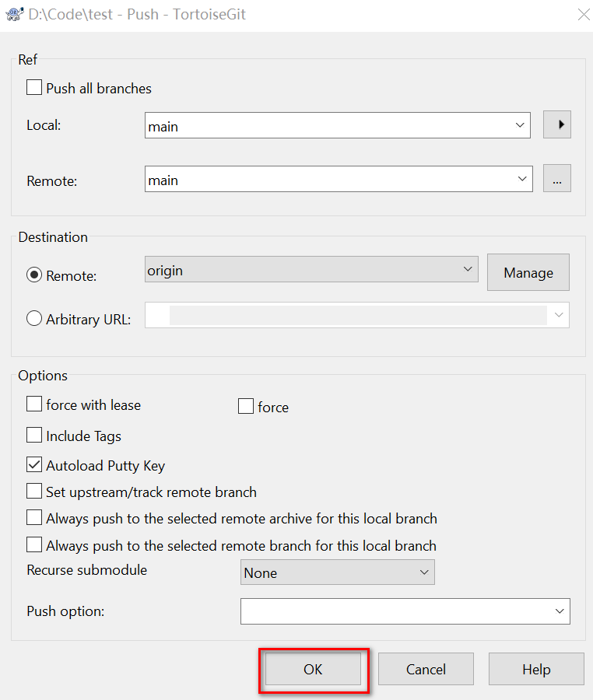Viewport: 593px width, 700px height.
Task: Close the Push dialog window
Action: point(584,14)
